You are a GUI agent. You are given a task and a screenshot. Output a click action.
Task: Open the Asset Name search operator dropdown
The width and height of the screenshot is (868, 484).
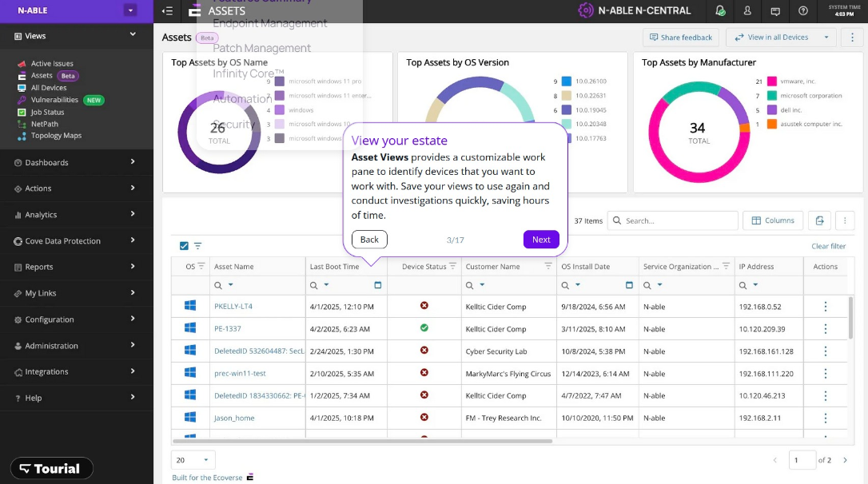coord(231,285)
